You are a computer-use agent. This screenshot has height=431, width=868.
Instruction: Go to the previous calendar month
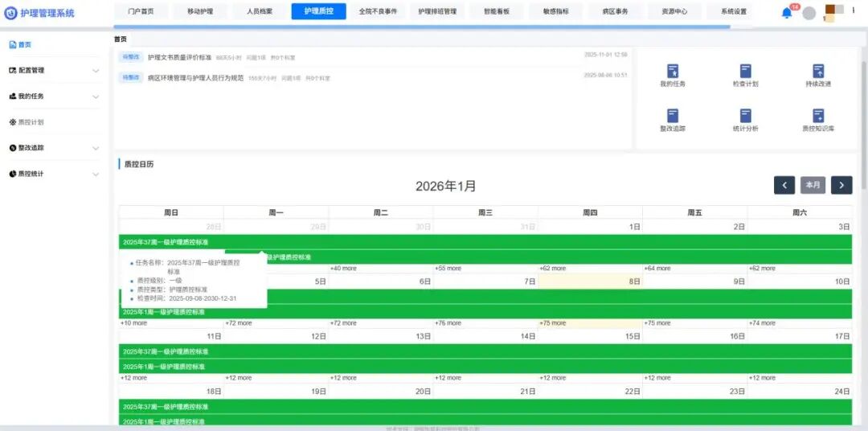coord(784,185)
